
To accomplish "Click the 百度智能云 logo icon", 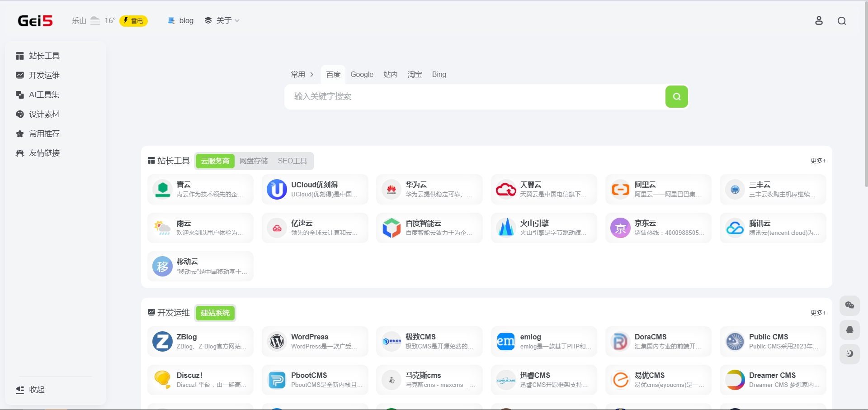I will point(391,228).
